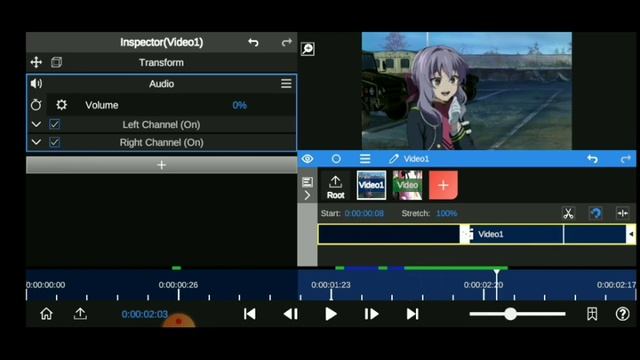Click the scissors cut tool
The image size is (640, 360).
point(568,213)
